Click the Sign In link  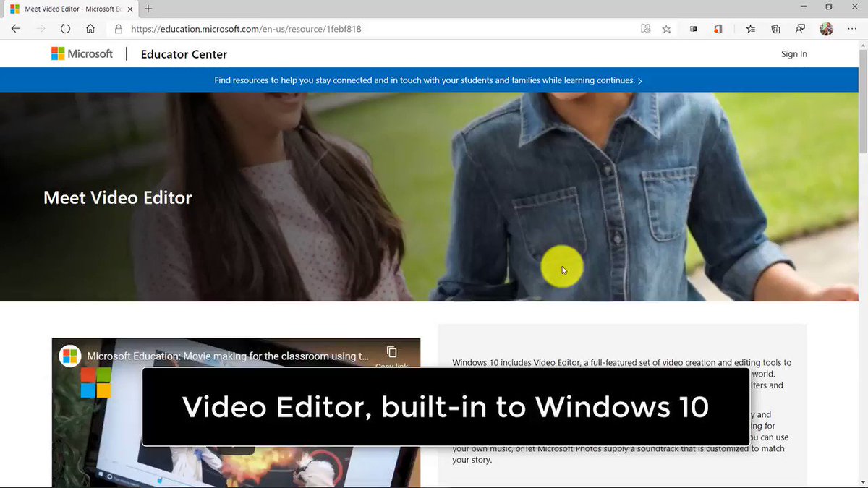(793, 54)
